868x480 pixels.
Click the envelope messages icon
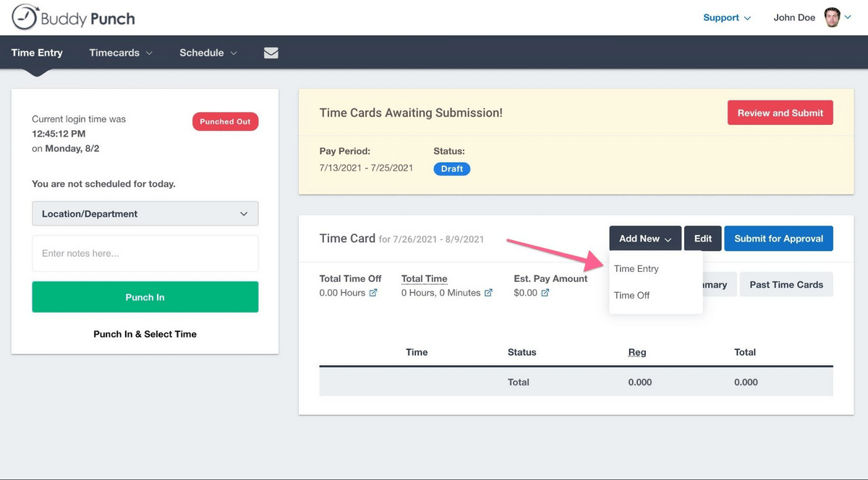(x=271, y=53)
